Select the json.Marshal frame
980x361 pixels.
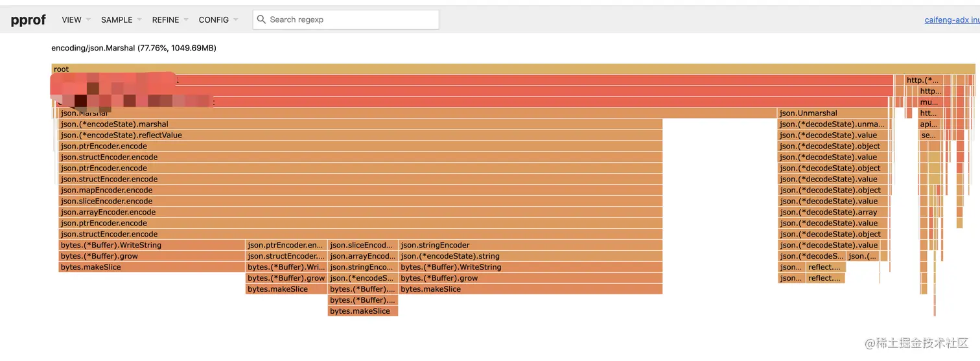[418, 113]
